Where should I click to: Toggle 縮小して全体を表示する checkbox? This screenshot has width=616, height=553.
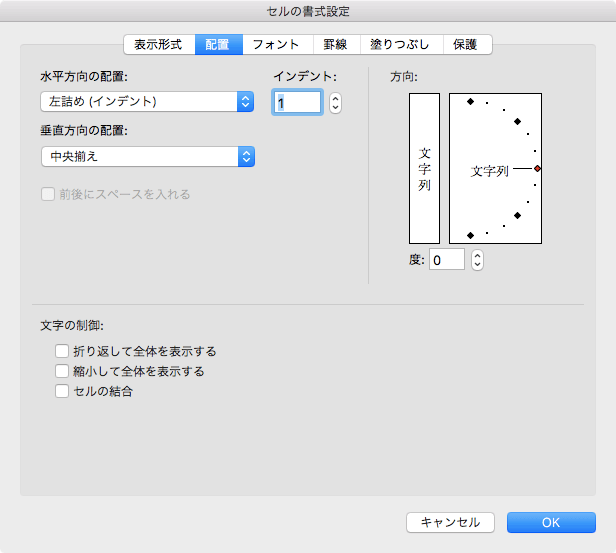(62, 371)
